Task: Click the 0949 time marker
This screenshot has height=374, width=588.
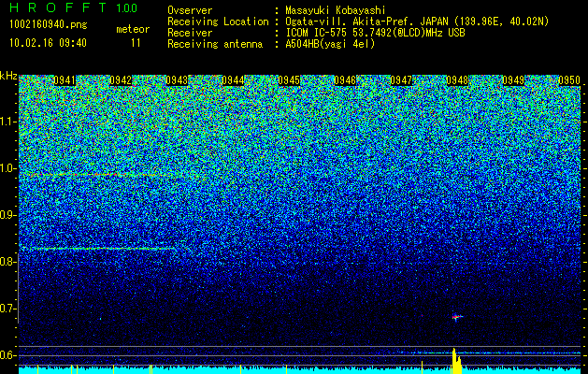Action: click(x=513, y=80)
